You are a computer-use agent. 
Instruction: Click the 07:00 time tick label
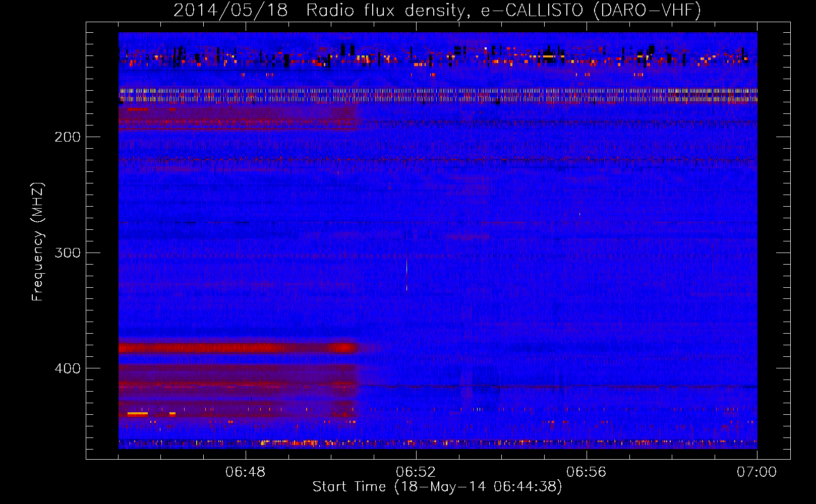click(757, 472)
